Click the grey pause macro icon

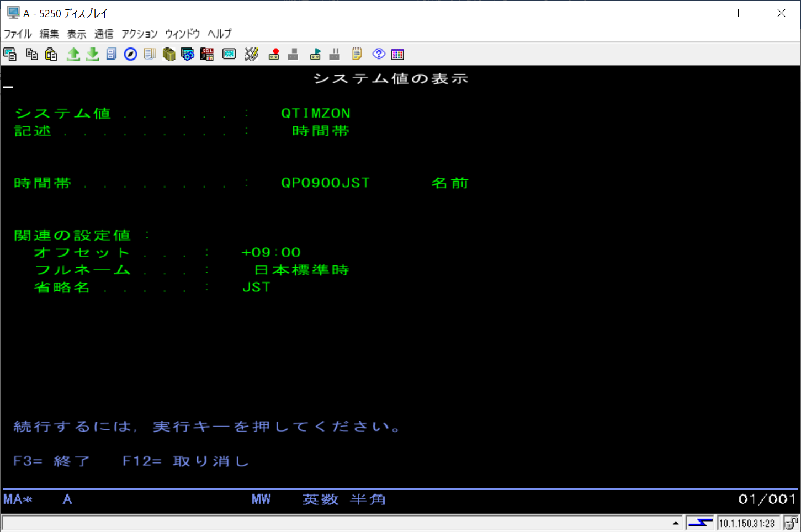point(334,54)
